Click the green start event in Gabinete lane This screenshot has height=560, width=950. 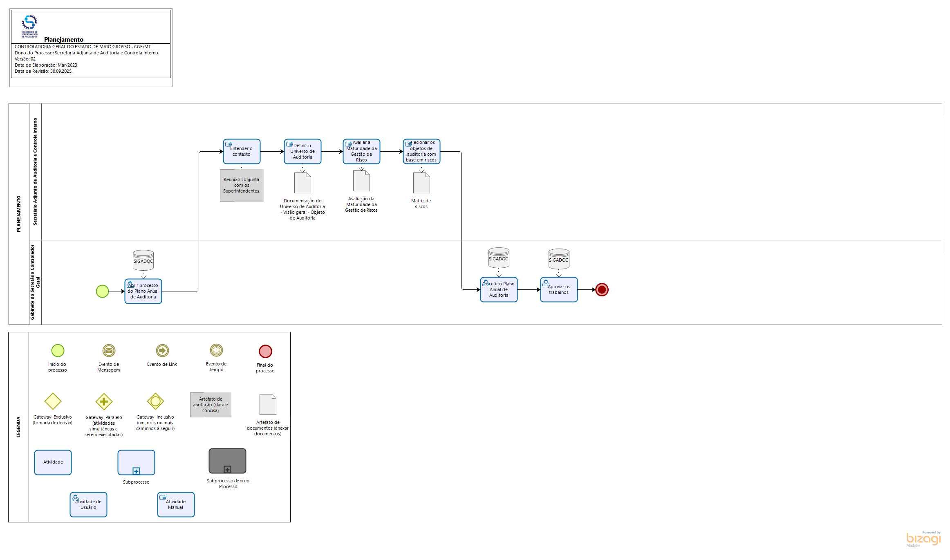[102, 291]
